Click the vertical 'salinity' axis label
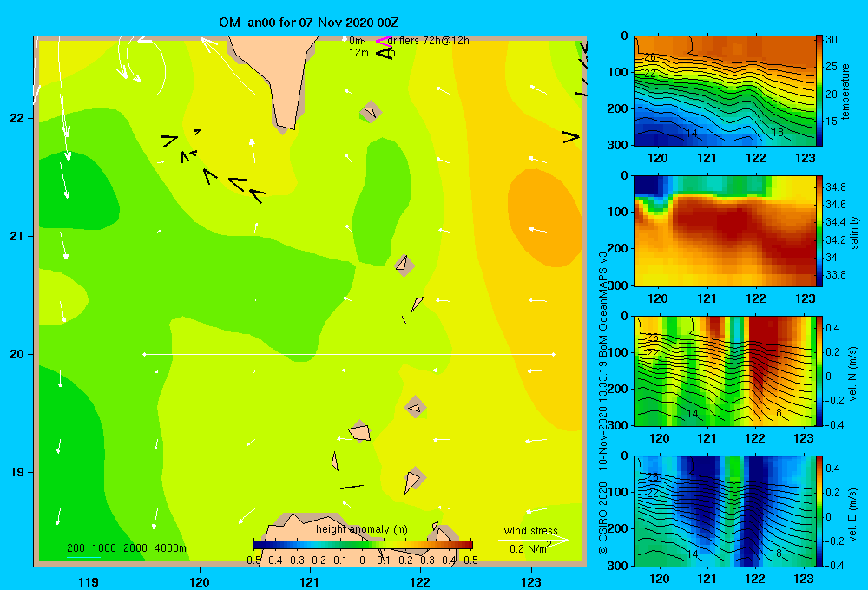 pyautogui.click(x=854, y=233)
